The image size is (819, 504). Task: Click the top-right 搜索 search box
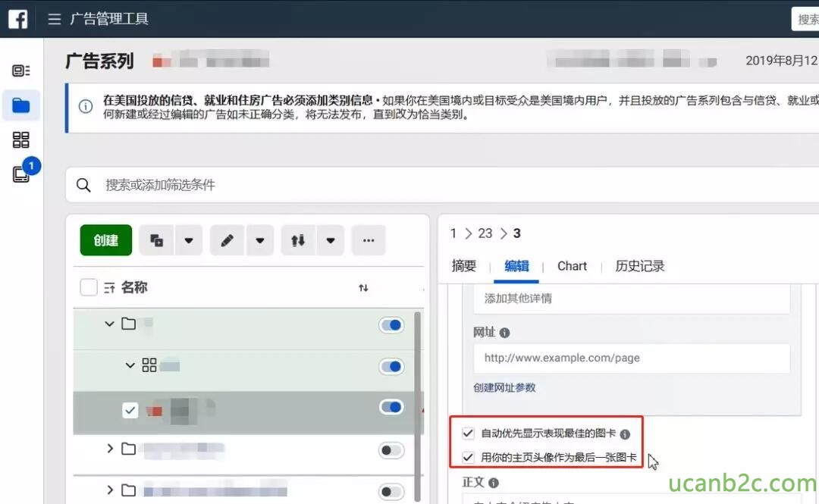click(805, 19)
